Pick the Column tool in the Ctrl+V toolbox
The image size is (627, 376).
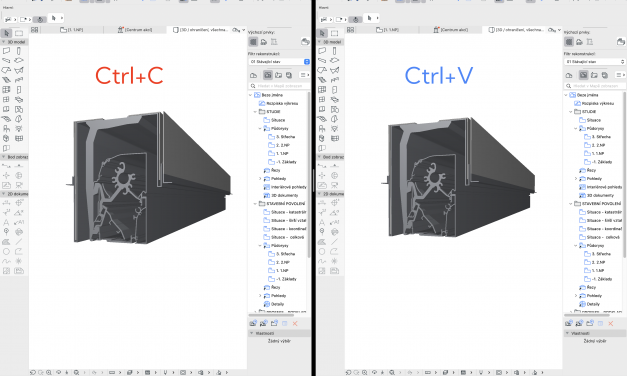[x=334, y=51]
